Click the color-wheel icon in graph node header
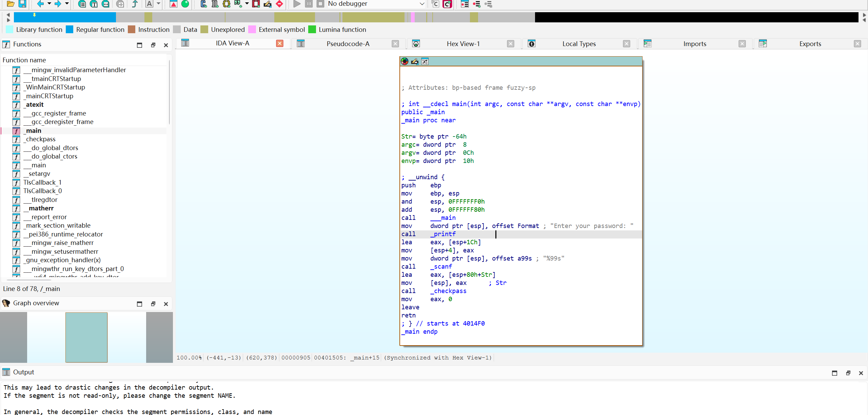The width and height of the screenshot is (868, 415). (x=405, y=61)
